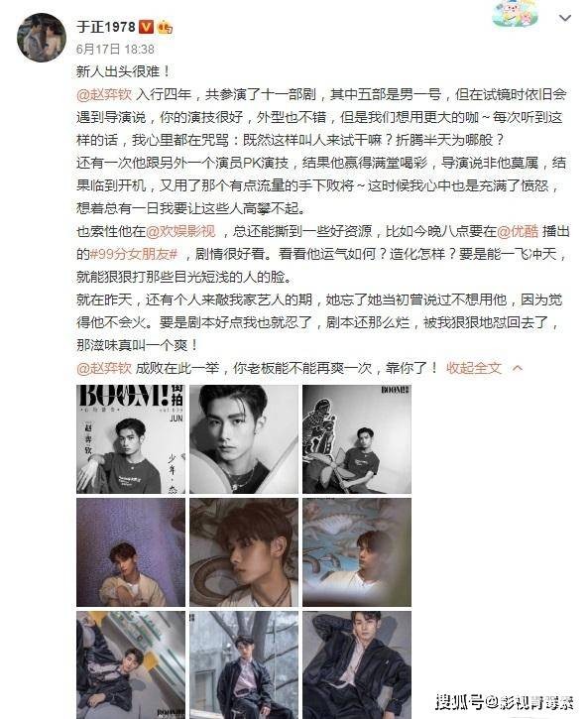The height and width of the screenshot is (719, 588).
Task: Open the first @赵弈钦 mention
Action: click(104, 94)
